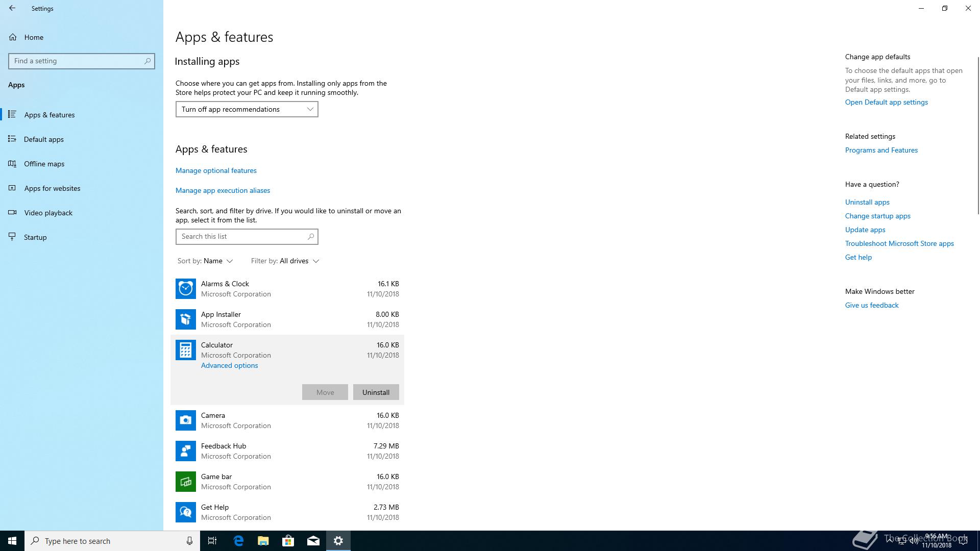This screenshot has width=980, height=551.
Task: Click the Update apps help link
Action: click(865, 230)
